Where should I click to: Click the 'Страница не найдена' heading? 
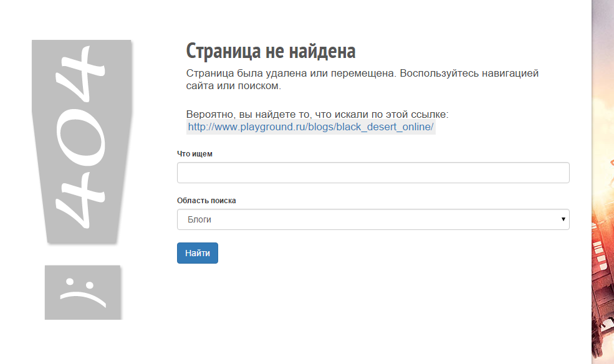(x=271, y=51)
